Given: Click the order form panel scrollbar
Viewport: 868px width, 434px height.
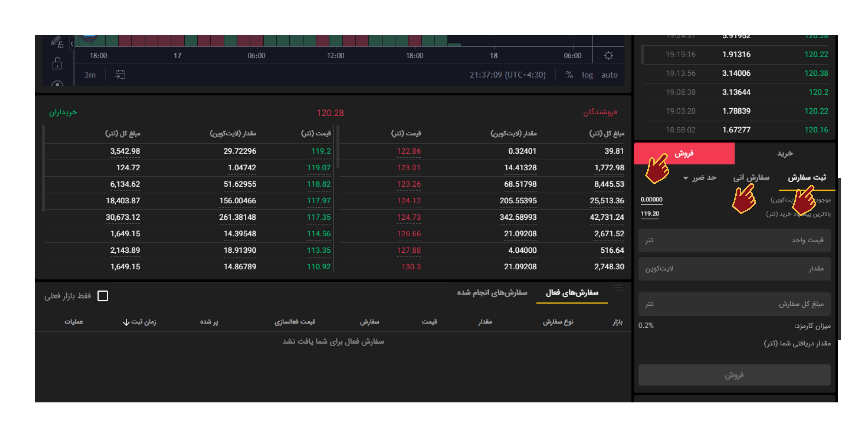Looking at the screenshot, I should click(x=839, y=259).
